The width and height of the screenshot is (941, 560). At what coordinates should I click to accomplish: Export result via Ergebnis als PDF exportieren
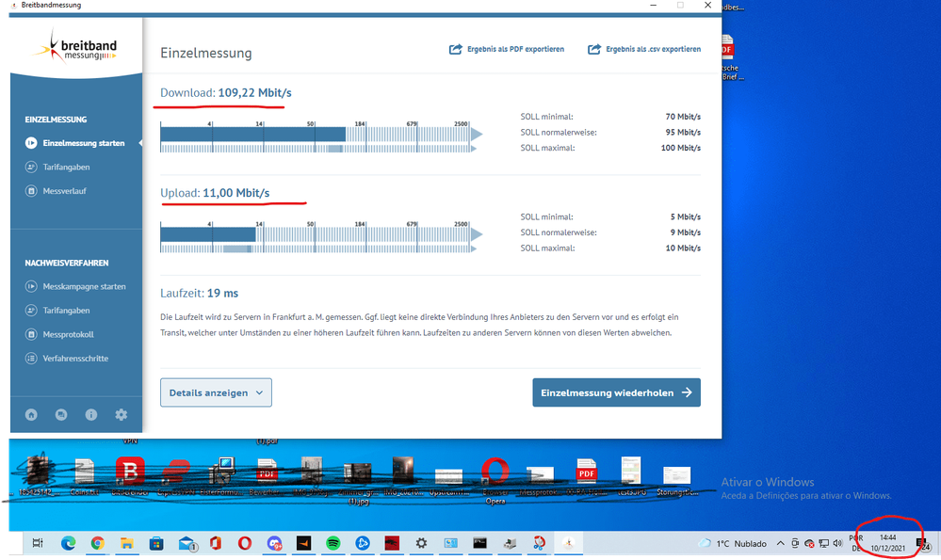click(x=507, y=49)
